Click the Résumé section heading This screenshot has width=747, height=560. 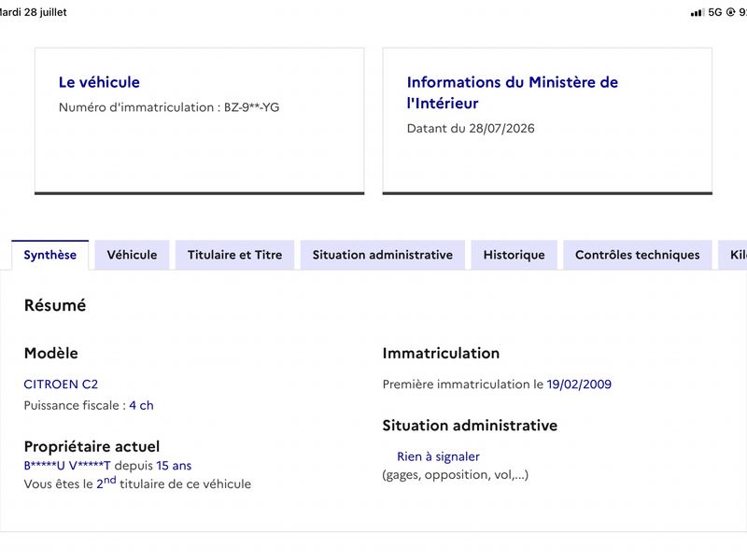[55, 305]
